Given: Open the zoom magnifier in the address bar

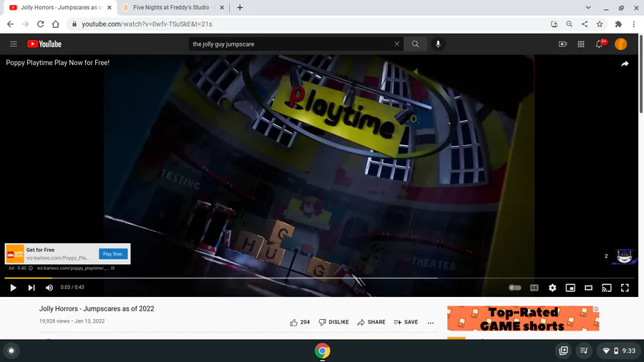Looking at the screenshot, I should pos(570,24).
